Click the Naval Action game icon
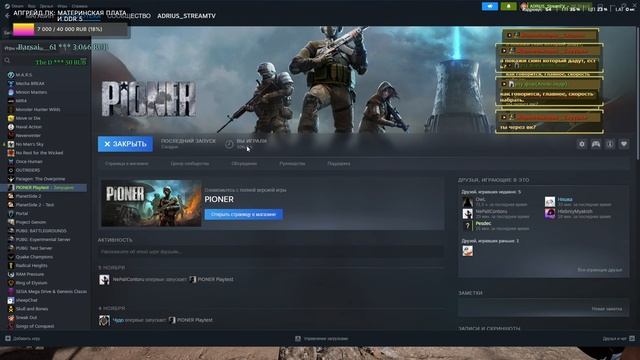 [x=11, y=127]
